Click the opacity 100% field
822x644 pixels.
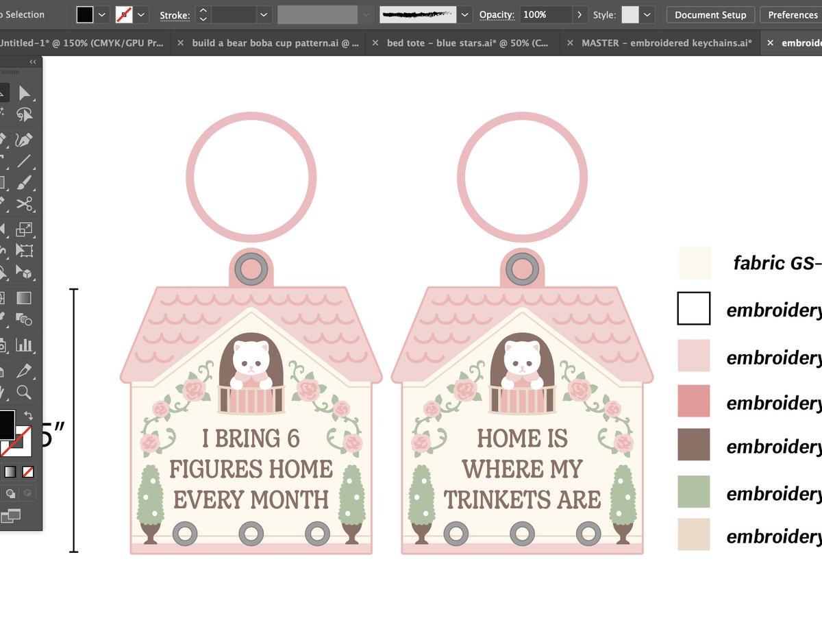tap(546, 14)
